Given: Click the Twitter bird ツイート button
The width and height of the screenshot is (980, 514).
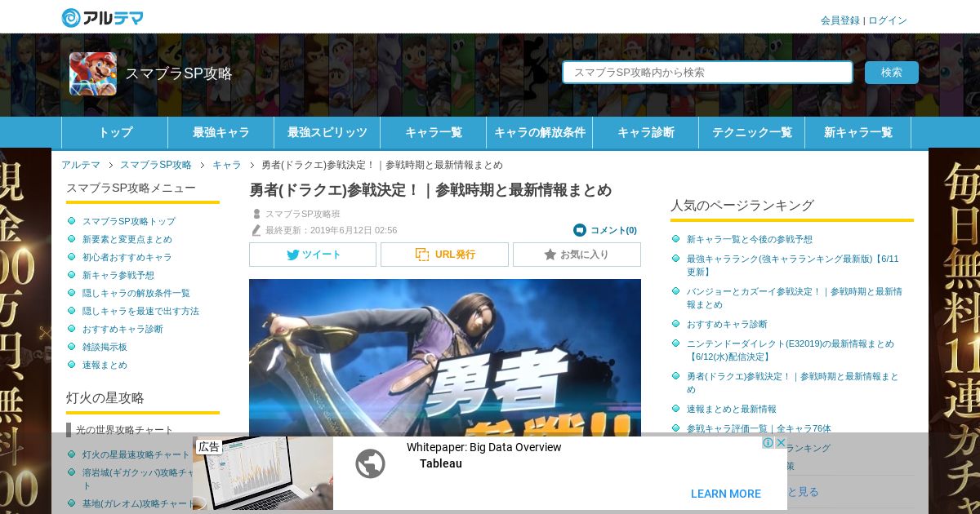Looking at the screenshot, I should click(313, 255).
